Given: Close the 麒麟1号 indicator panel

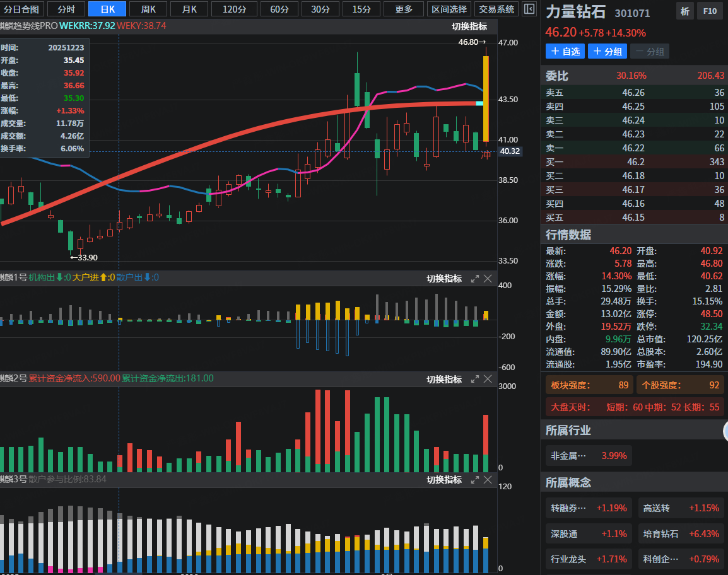Looking at the screenshot, I should (488, 279).
